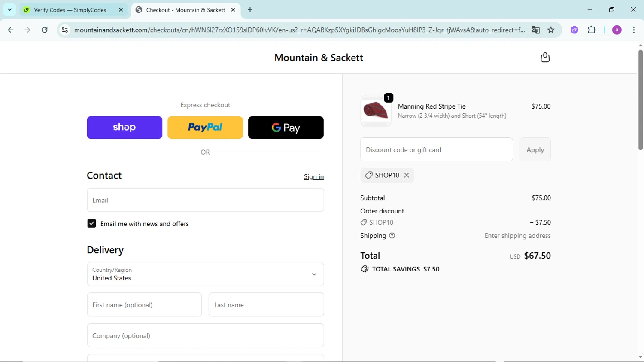644x362 pixels.
Task: Open the Chrome profile avatar
Action: 617,30
